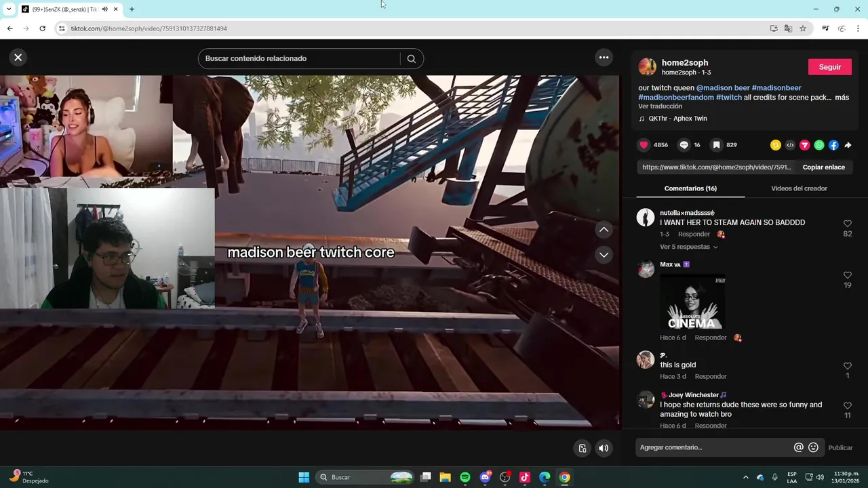Click Ver traducción link
Screen dimensions: 868x488
[660, 106]
